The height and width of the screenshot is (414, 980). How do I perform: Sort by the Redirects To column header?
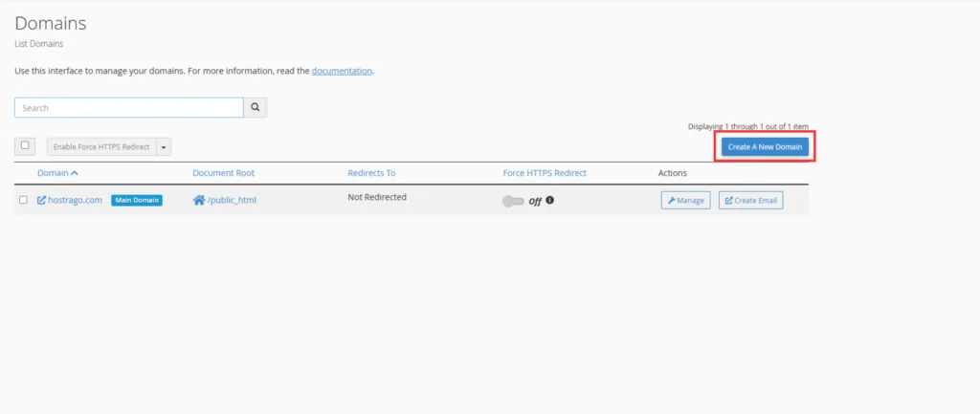[x=371, y=173]
